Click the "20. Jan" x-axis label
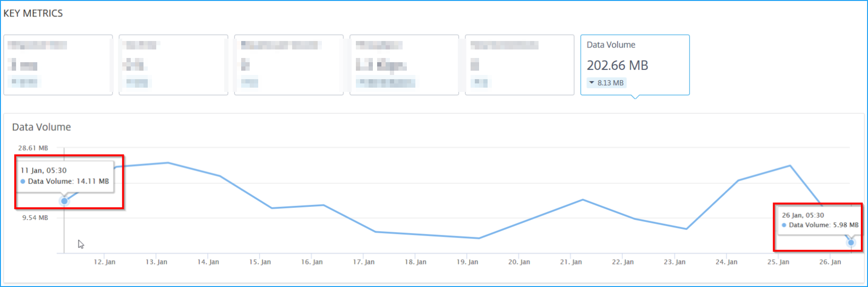This screenshot has width=868, height=287. (x=519, y=262)
